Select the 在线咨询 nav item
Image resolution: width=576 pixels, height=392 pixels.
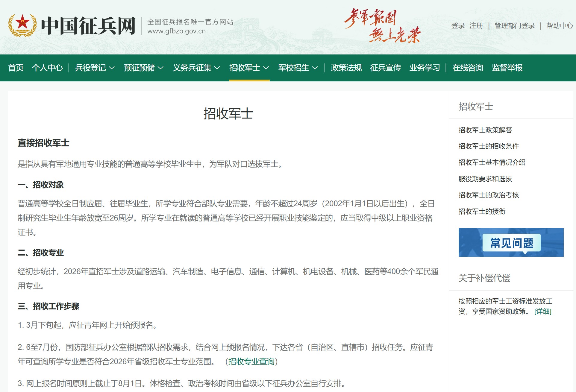[468, 68]
